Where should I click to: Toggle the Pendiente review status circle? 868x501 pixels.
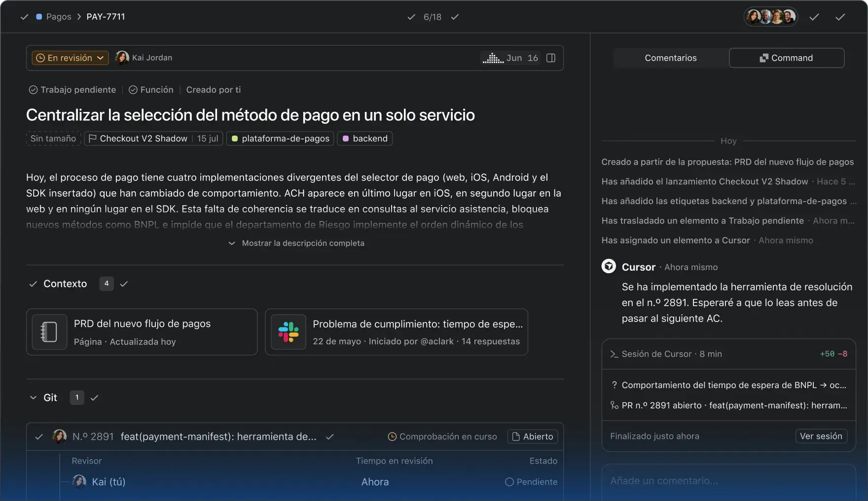tap(509, 482)
